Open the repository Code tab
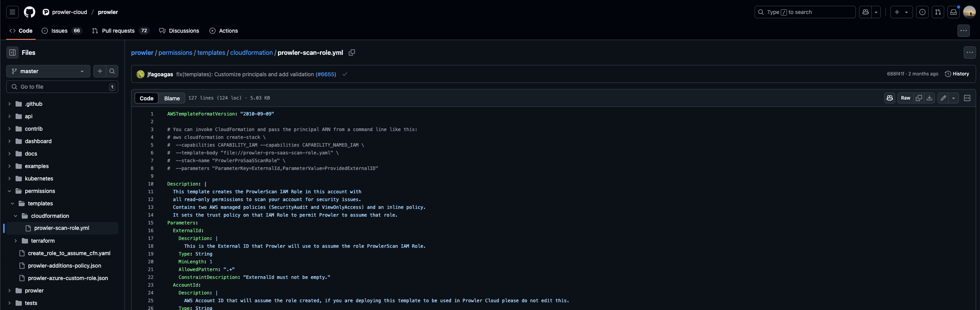Image resolution: width=980 pixels, height=310 pixels. [x=21, y=31]
